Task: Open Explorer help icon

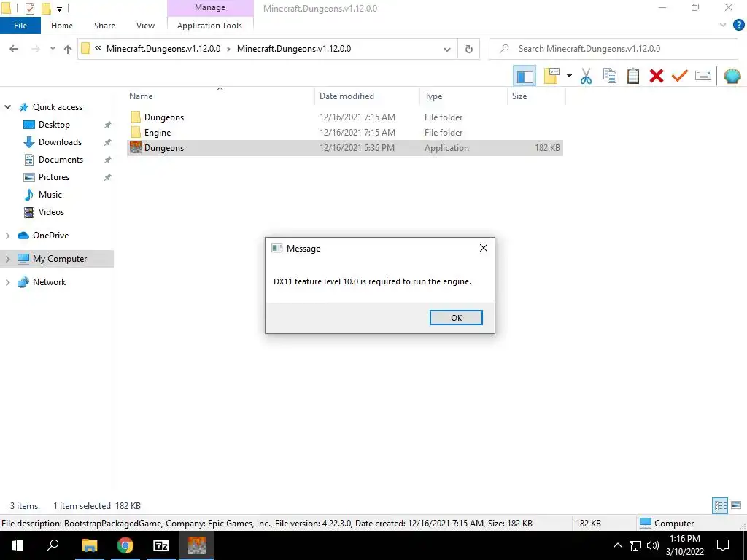Action: coord(738,26)
